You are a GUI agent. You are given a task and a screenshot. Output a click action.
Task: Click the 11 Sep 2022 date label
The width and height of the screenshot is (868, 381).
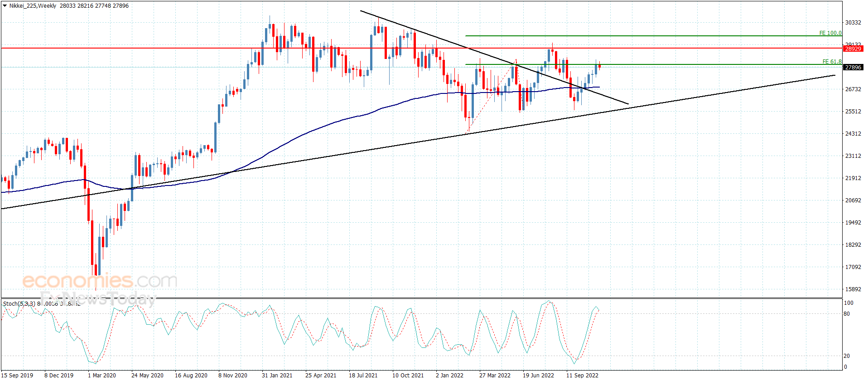coord(582,375)
